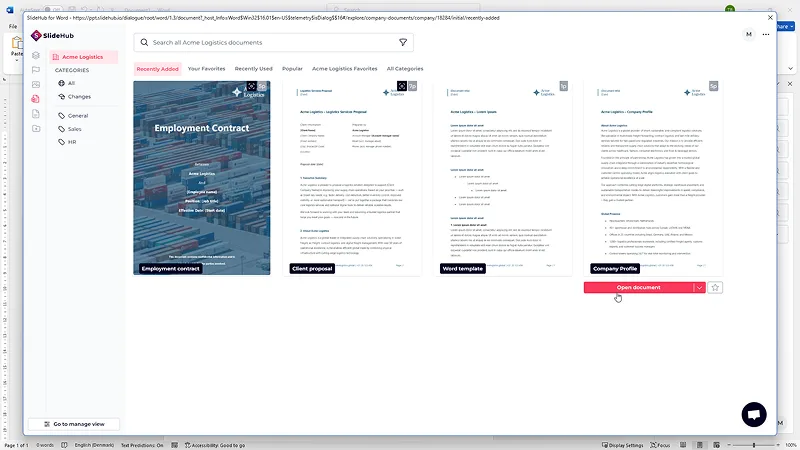This screenshot has width=800, height=450.
Task: Click Display Settings in Word status bar
Action: point(621,445)
